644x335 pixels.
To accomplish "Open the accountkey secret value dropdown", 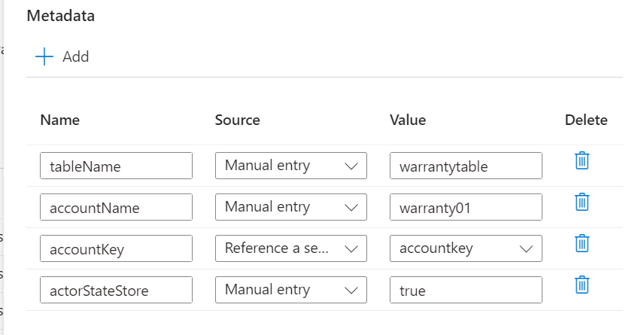I will click(466, 248).
